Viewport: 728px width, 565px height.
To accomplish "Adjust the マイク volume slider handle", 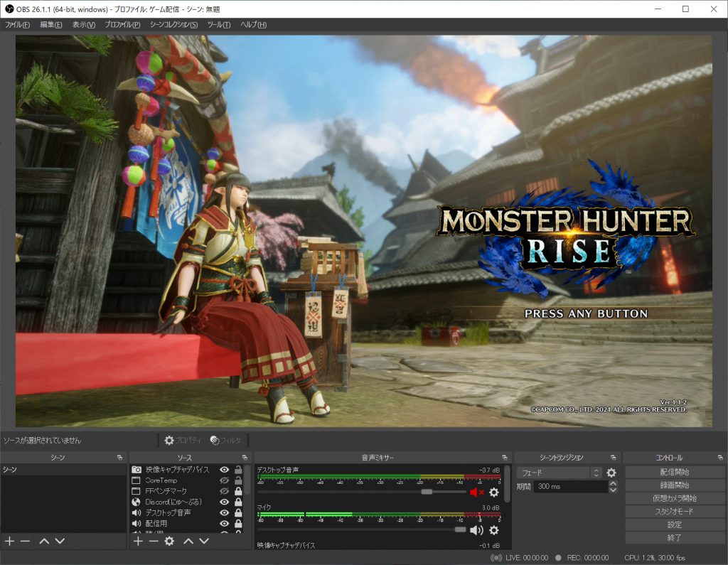I will (460, 529).
